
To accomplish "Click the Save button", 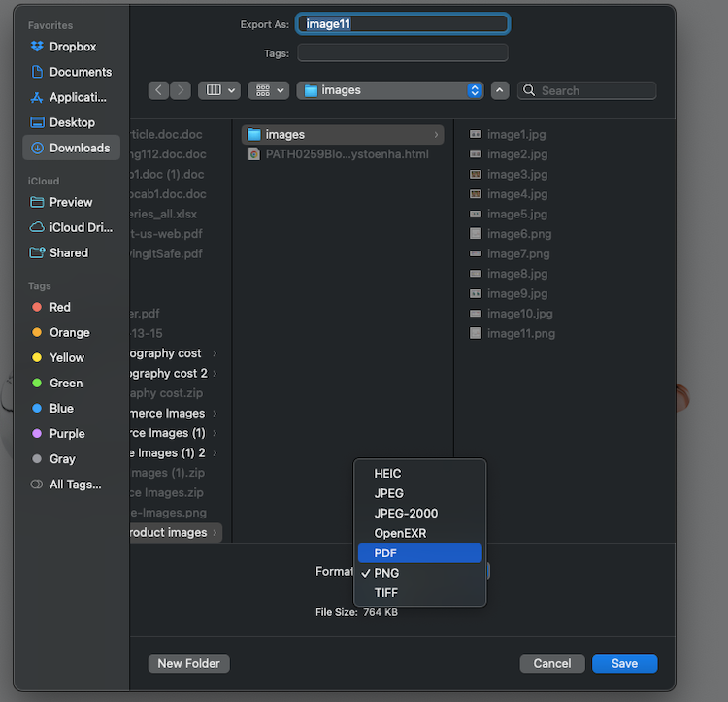I will click(624, 664).
